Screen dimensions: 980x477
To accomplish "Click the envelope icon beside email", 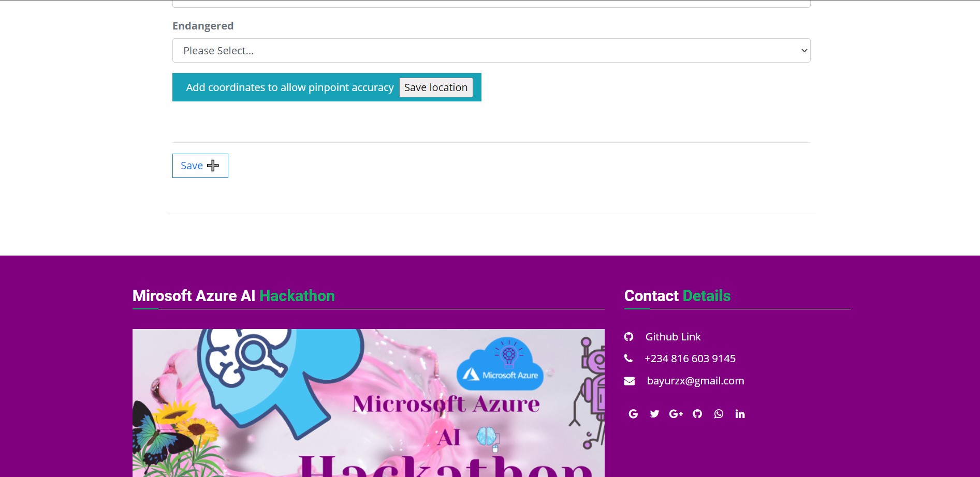I will (630, 381).
